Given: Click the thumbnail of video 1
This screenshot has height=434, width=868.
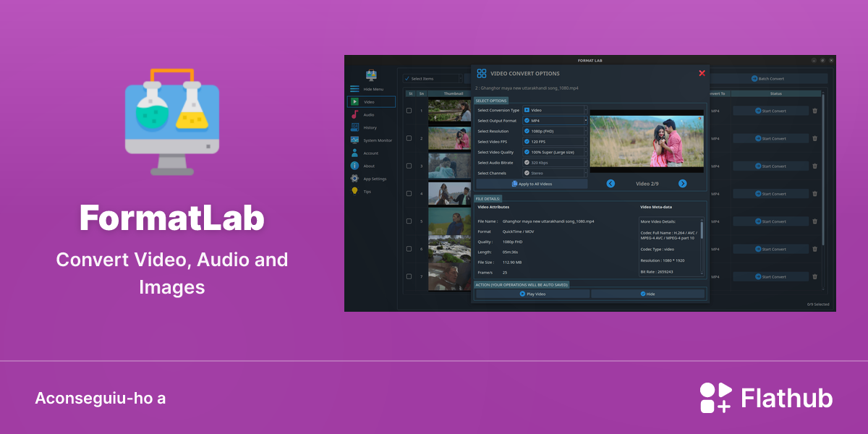Looking at the screenshot, I should click(x=449, y=111).
